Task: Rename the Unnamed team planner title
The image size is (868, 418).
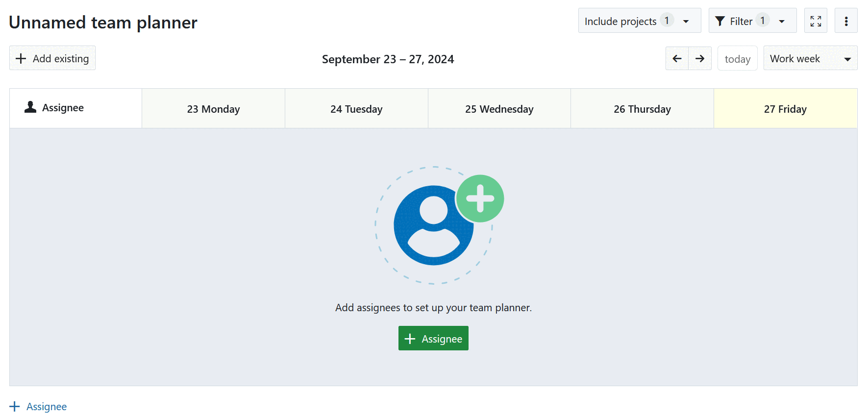Action: pos(103,22)
